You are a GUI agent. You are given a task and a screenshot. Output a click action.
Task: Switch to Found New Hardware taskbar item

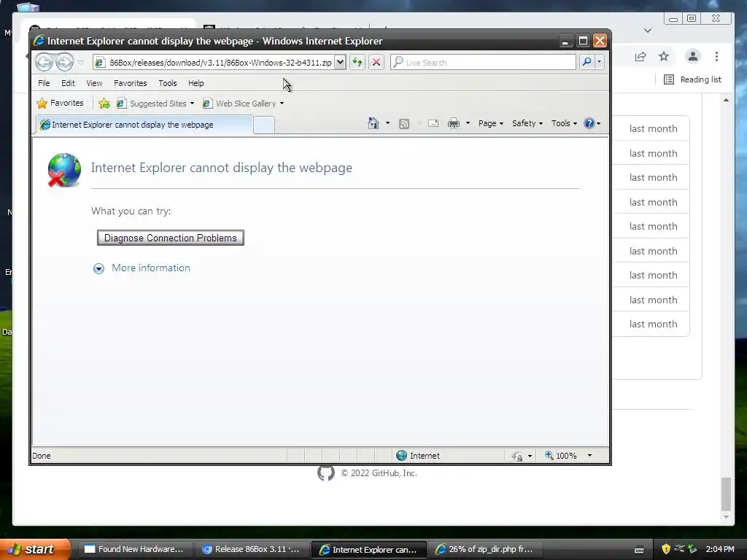(134, 549)
